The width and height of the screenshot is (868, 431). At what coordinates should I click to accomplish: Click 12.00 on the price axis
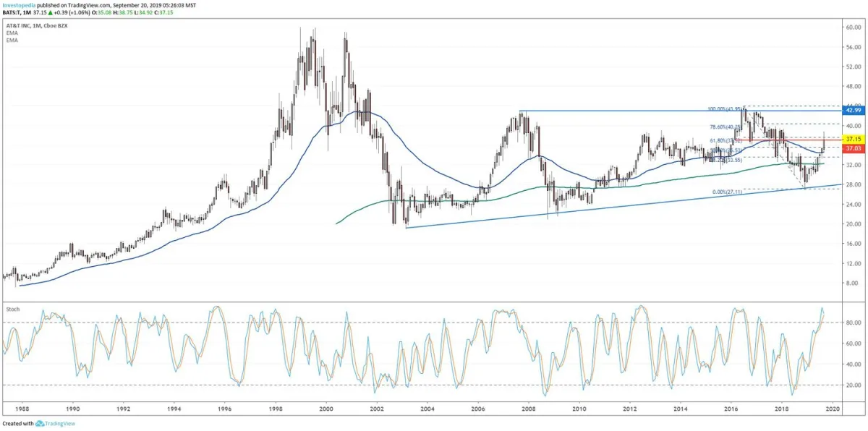click(x=852, y=263)
